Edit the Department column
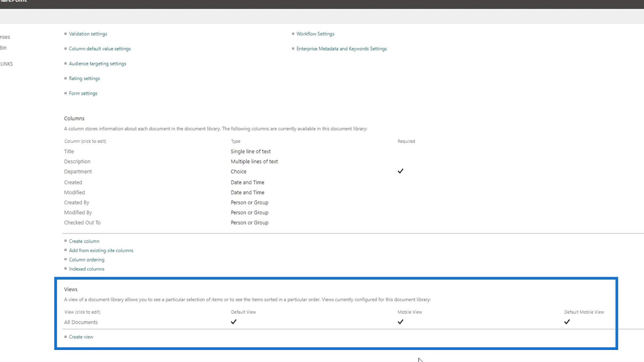 [78, 172]
